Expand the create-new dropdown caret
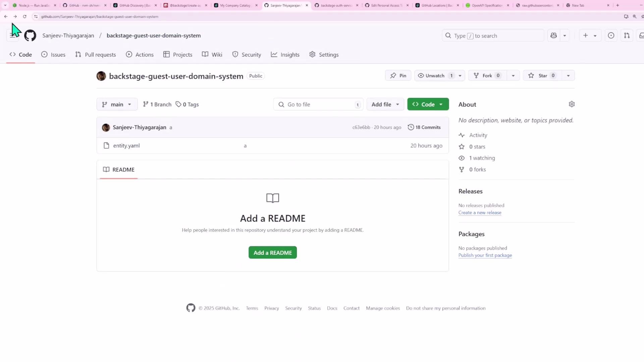 point(595,36)
